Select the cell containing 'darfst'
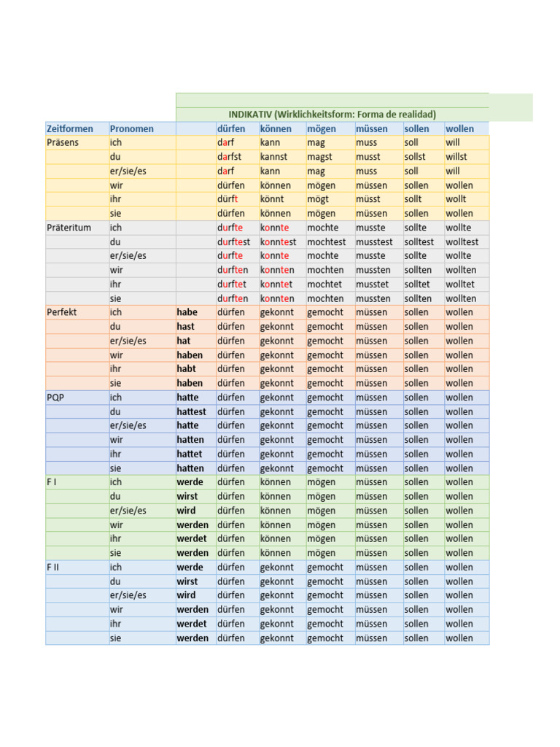Image resolution: width=560 pixels, height=747 pixels. [237, 157]
